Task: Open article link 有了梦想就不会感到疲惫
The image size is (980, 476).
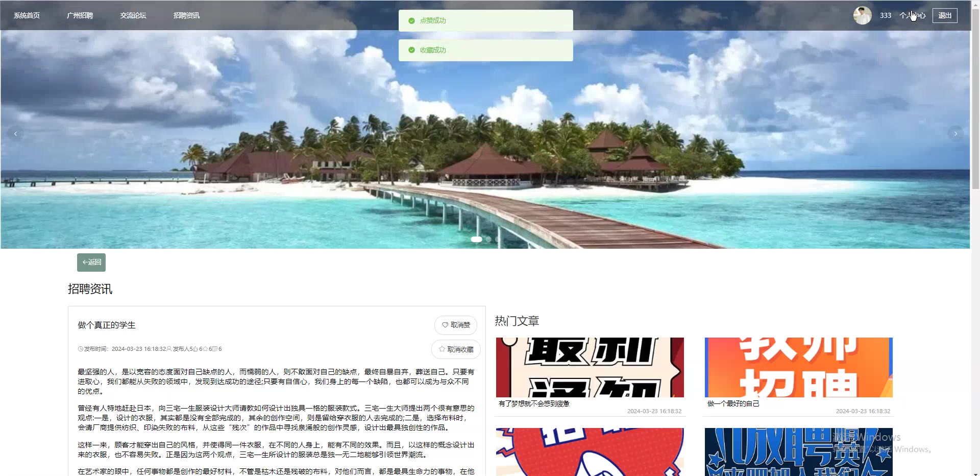Action: (x=534, y=403)
